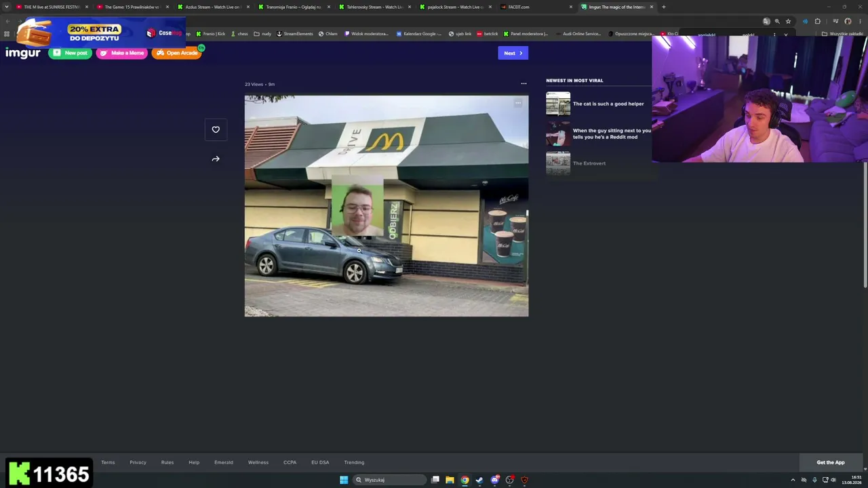
Task: Click the Get the App button
Action: (831, 462)
